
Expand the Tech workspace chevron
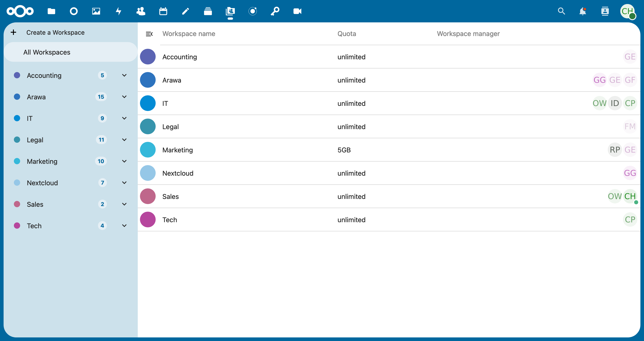coord(124,226)
